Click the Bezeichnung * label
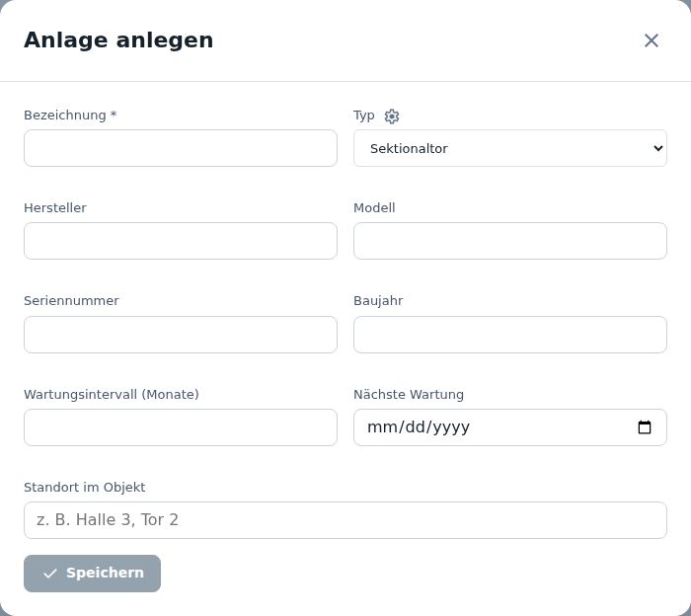The height and width of the screenshot is (616, 691). click(70, 115)
